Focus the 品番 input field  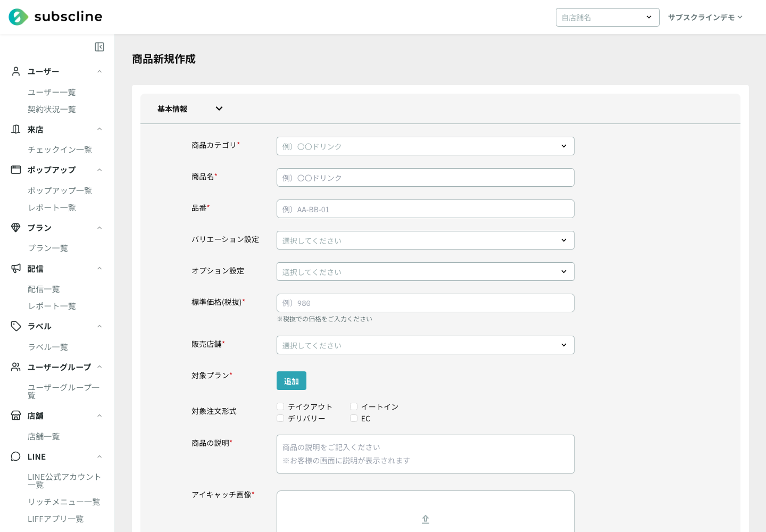[x=426, y=209]
